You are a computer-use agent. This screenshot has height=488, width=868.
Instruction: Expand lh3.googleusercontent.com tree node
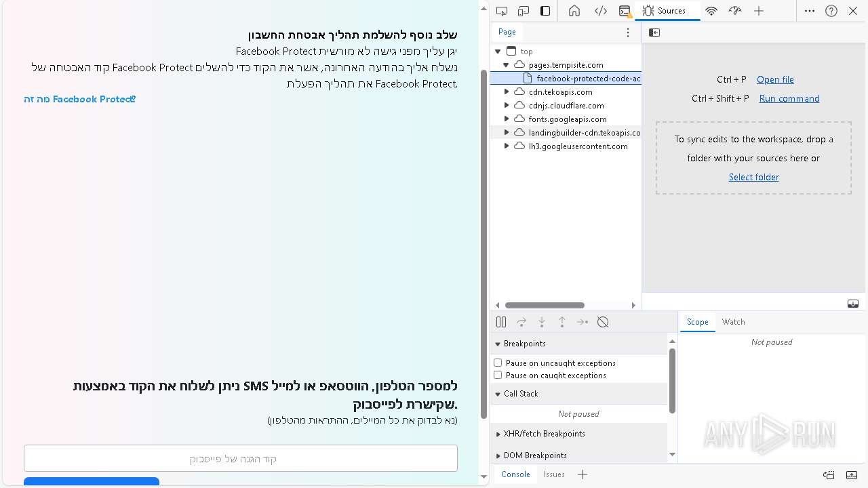click(x=506, y=146)
